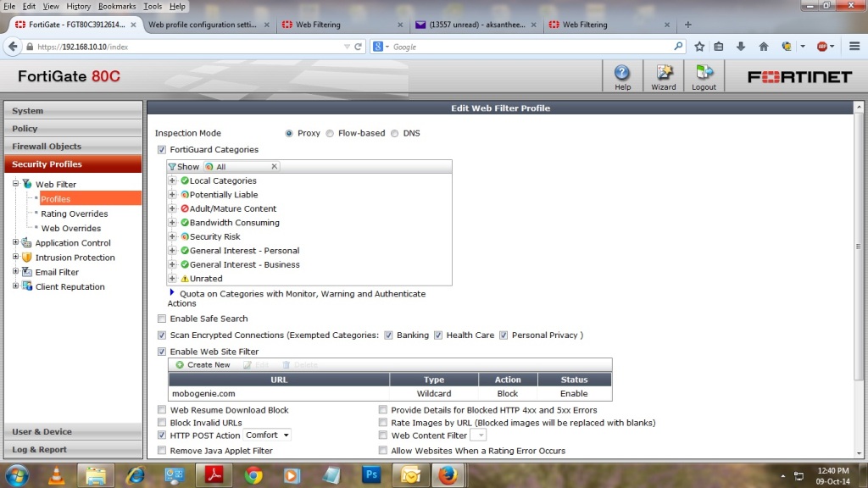This screenshot has height=488, width=868.
Task: Expand General Interest - Business category
Action: 172,264
